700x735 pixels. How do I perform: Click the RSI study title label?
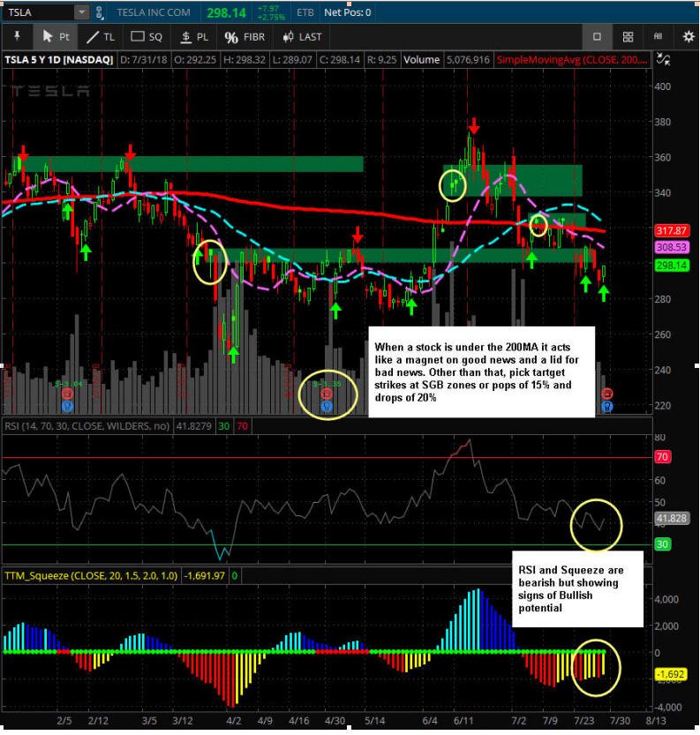pyautogui.click(x=87, y=426)
